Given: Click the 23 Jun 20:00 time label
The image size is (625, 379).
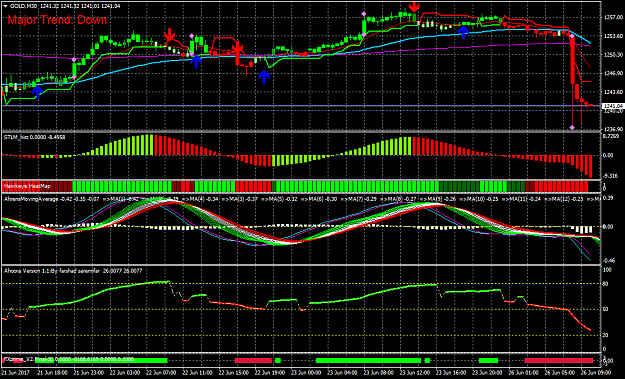Looking at the screenshot, I should pos(487,373).
